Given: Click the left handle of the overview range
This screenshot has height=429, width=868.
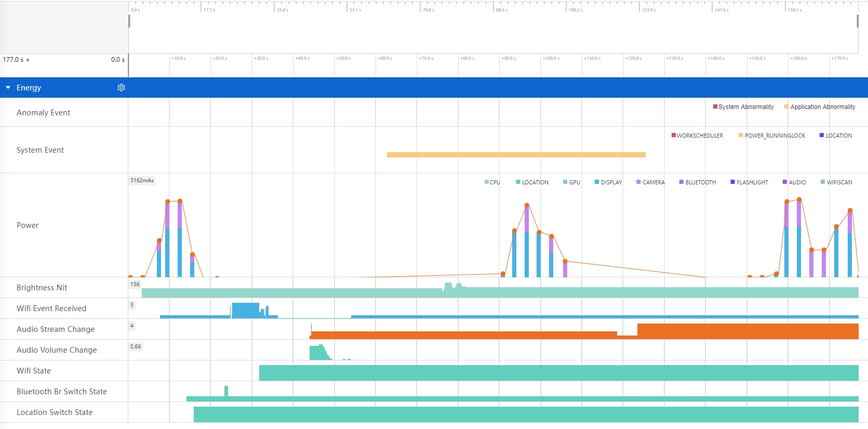Looking at the screenshot, I should [x=129, y=21].
